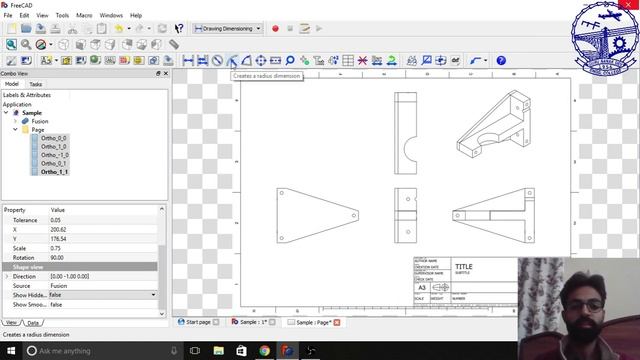640x360 pixels.
Task: Open the Tools menu
Action: pyautogui.click(x=62, y=15)
